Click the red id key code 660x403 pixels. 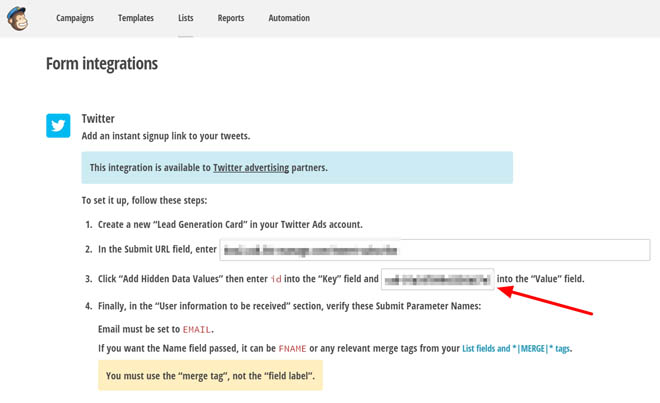tap(276, 279)
